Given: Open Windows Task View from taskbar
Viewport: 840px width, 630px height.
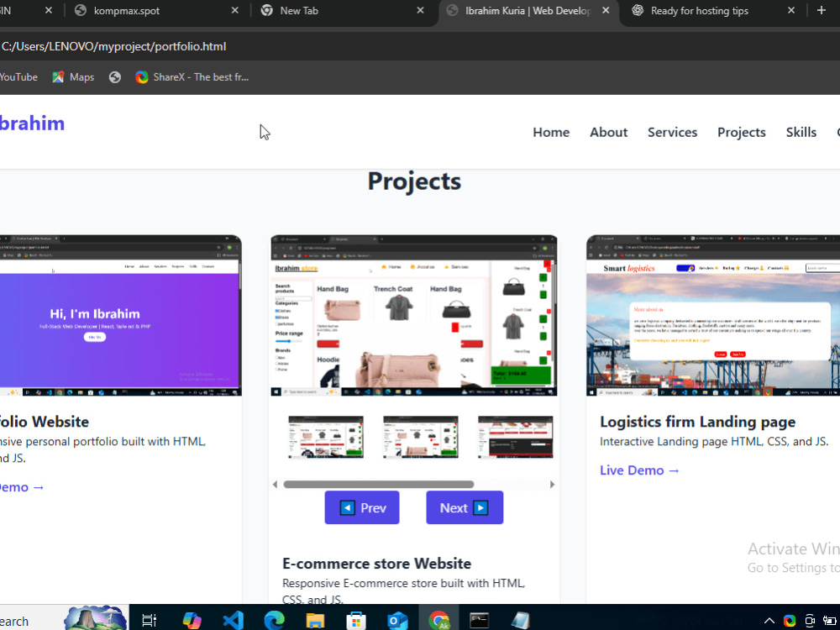Looking at the screenshot, I should [x=149, y=621].
